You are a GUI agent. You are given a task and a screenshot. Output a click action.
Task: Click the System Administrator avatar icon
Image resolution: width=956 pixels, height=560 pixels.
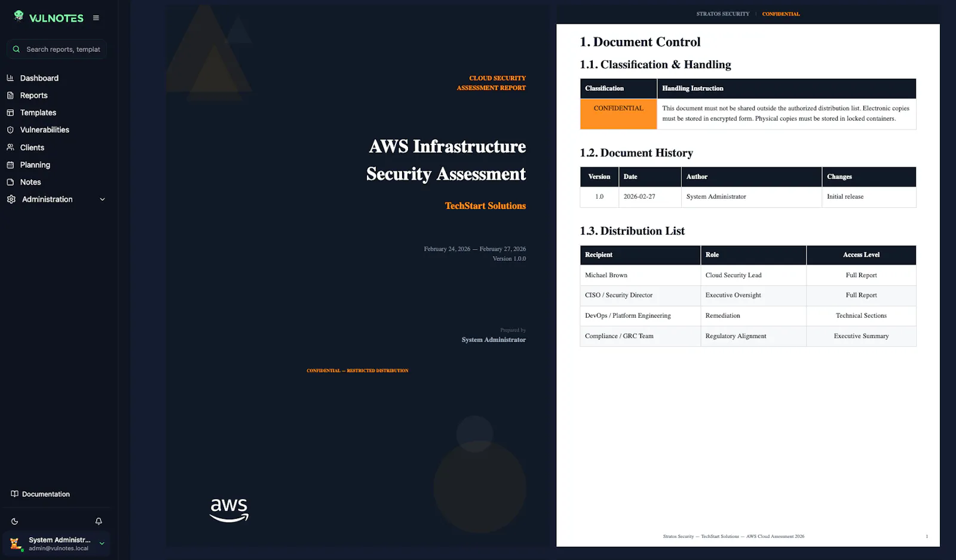(x=16, y=543)
